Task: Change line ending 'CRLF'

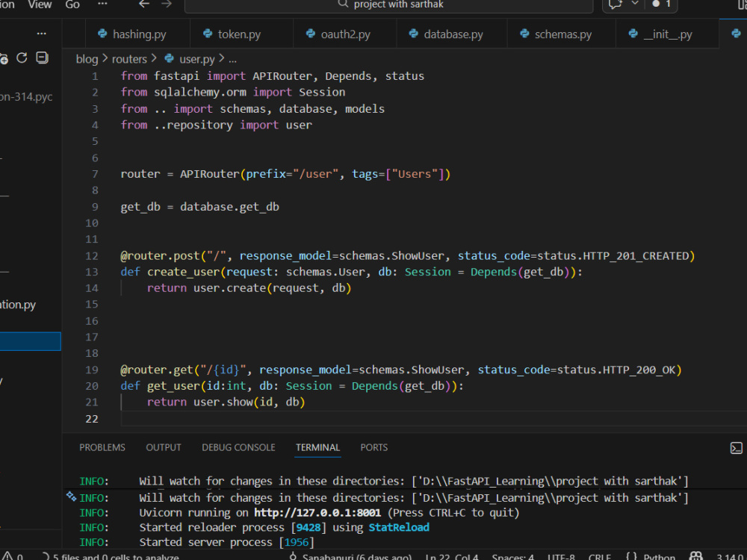Action: coord(599,556)
